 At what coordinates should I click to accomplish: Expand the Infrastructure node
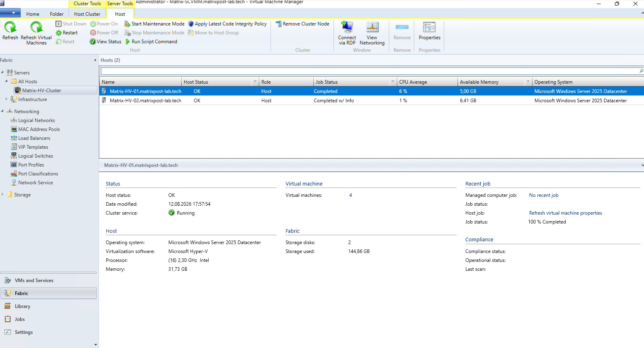pyautogui.click(x=6, y=99)
